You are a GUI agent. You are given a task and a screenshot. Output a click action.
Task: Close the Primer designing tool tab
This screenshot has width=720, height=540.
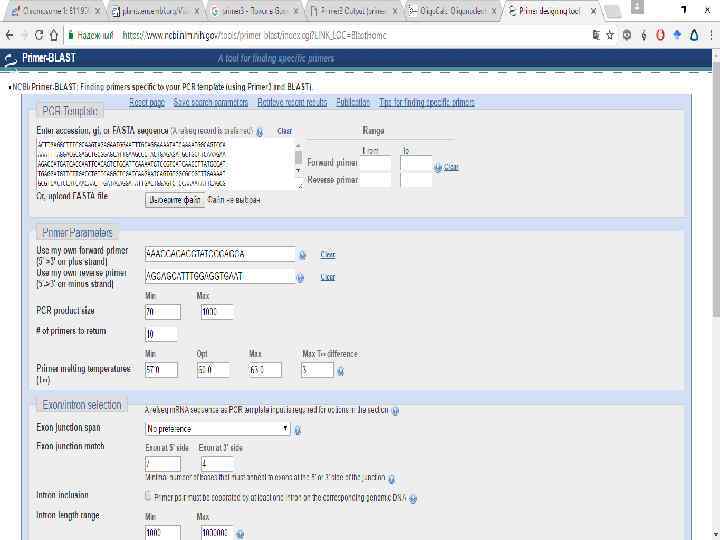(594, 11)
